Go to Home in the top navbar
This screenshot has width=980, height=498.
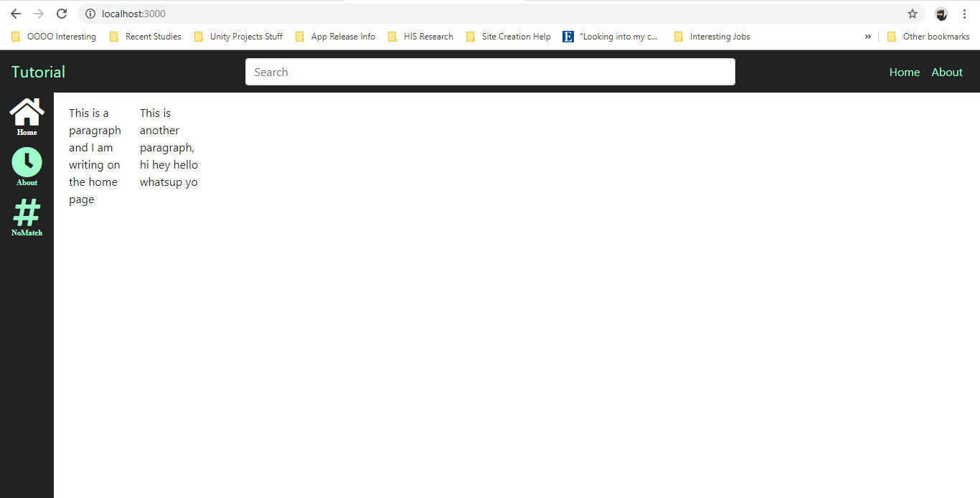coord(905,72)
